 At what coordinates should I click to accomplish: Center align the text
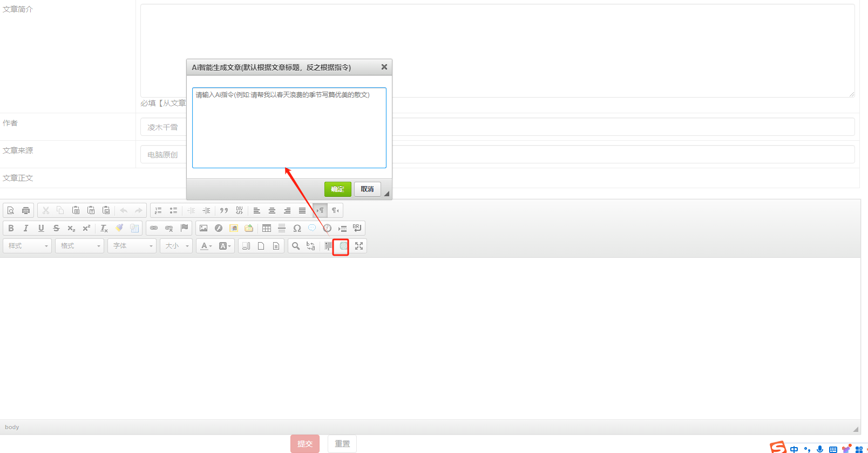[x=272, y=210]
